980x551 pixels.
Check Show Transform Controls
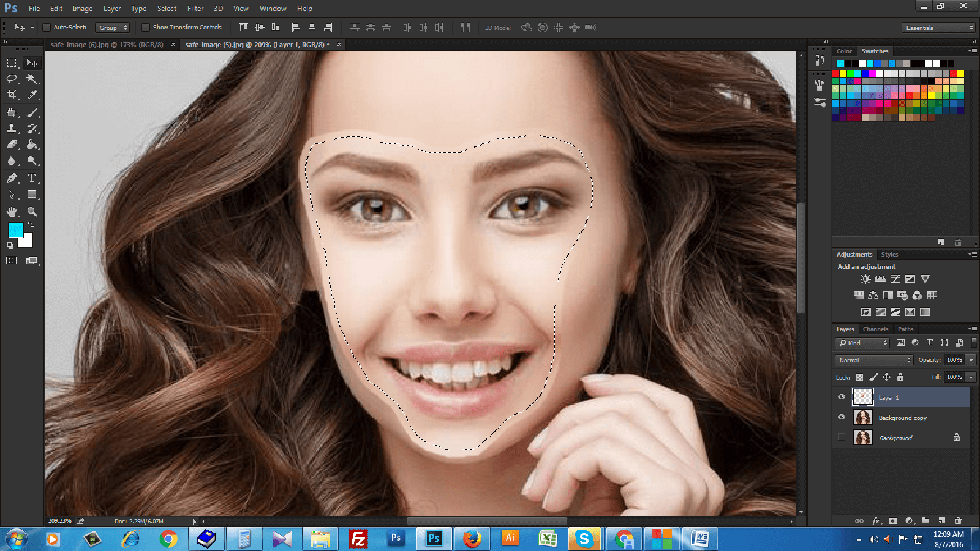pyautogui.click(x=146, y=28)
